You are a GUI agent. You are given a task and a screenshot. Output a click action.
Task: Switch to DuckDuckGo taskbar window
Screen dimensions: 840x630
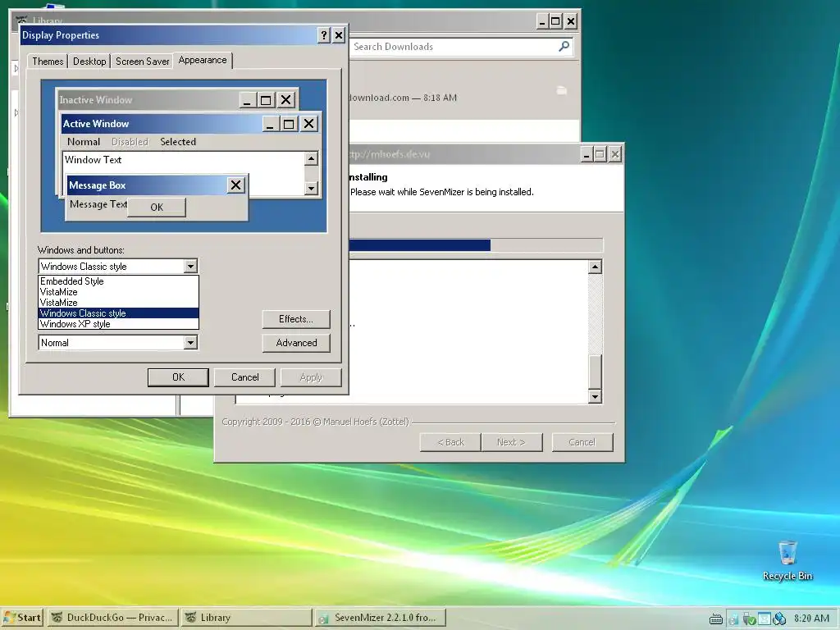click(x=112, y=618)
